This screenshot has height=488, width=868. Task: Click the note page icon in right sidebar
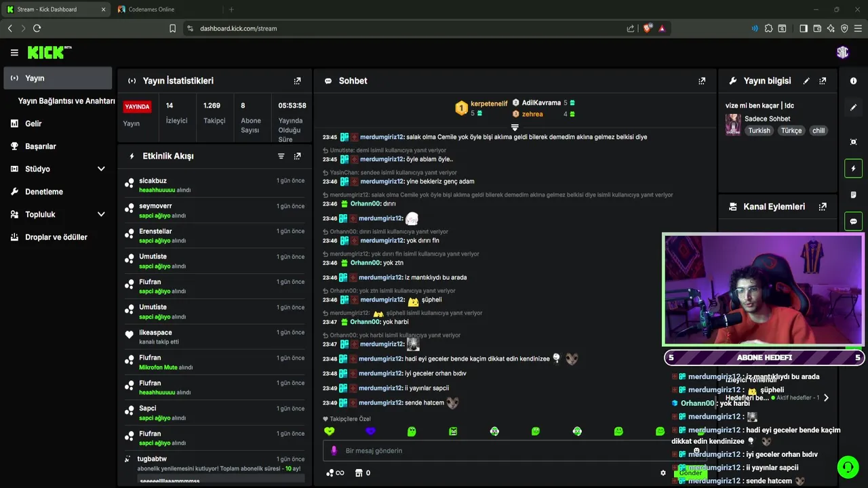[853, 195]
